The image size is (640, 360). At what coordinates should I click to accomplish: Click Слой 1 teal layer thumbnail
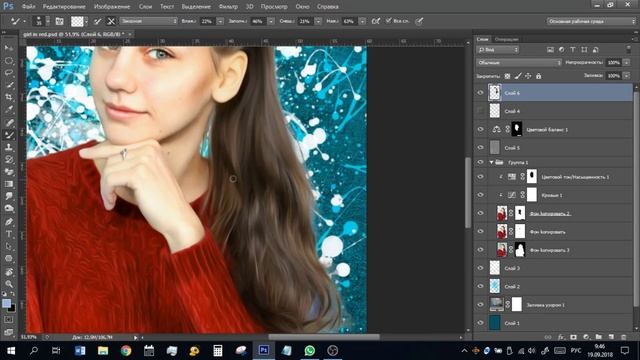pyautogui.click(x=495, y=323)
